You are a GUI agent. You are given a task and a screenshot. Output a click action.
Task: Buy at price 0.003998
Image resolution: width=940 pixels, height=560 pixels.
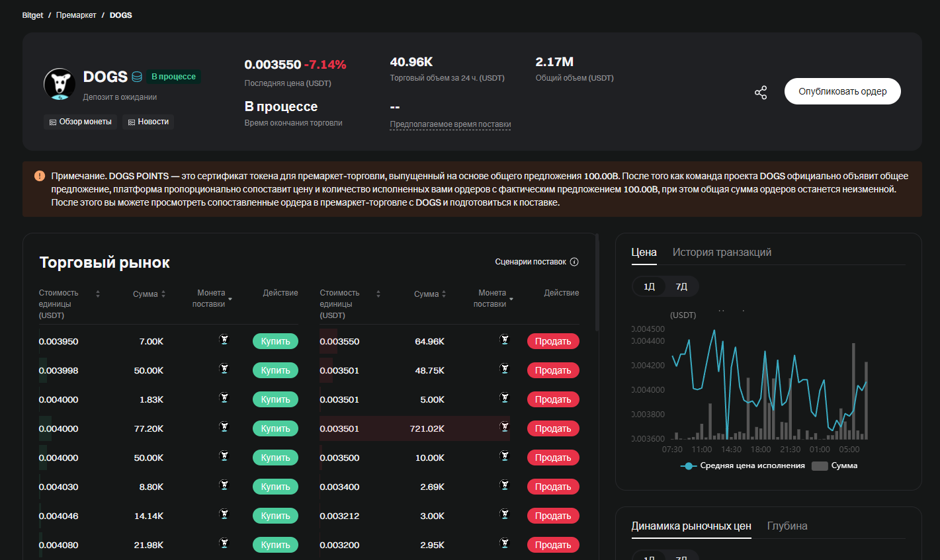click(x=275, y=370)
